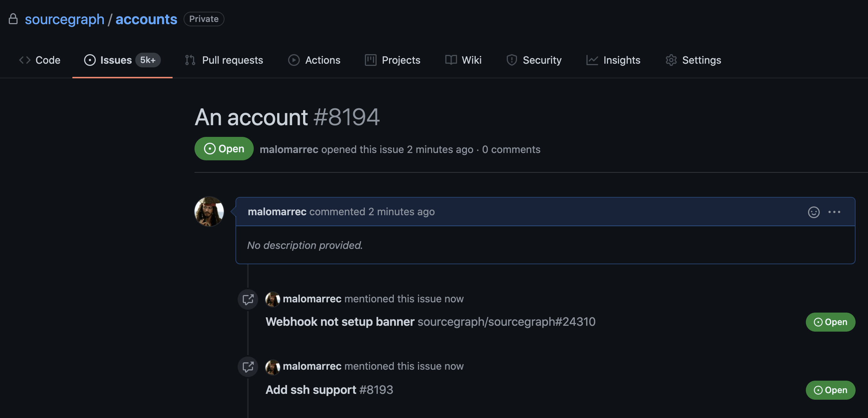
Task: Switch to the Projects tab
Action: pyautogui.click(x=392, y=60)
